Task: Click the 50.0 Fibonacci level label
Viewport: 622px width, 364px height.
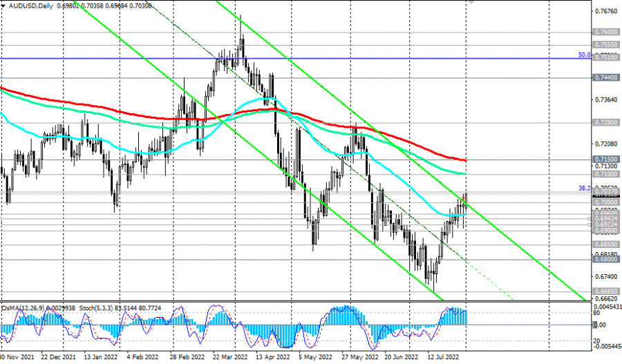Action: 584,55
